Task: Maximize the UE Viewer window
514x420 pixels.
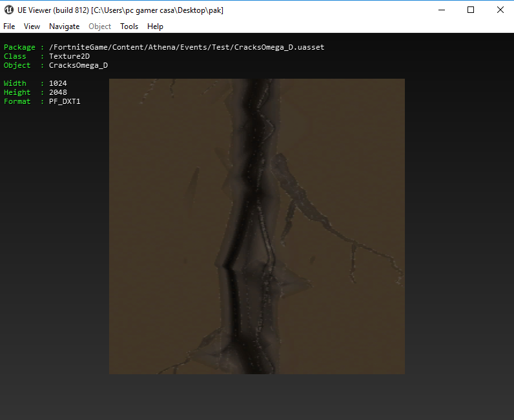Action: [471, 10]
